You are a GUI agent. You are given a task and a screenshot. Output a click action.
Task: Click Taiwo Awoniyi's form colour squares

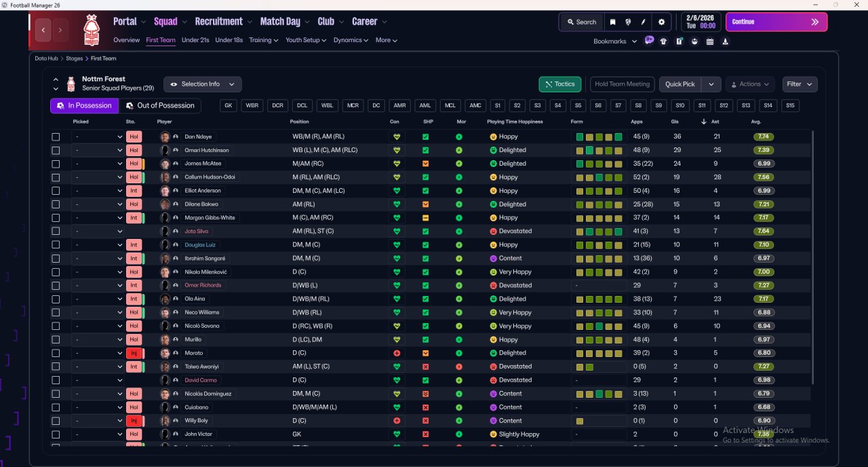click(585, 367)
